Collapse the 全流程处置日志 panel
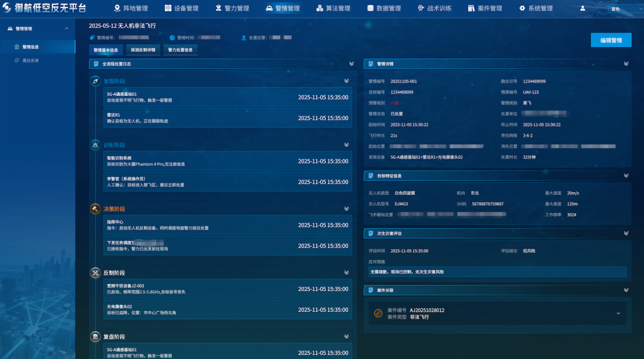Screen dimensions: 644x359 tap(351, 64)
